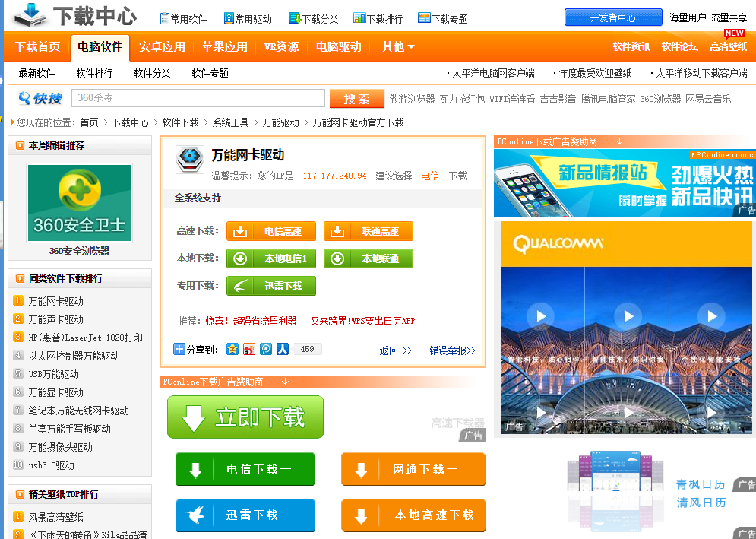The image size is (756, 539).
Task: Open the 又来跨界!WPS要出日历APP link
Action: click(x=362, y=321)
